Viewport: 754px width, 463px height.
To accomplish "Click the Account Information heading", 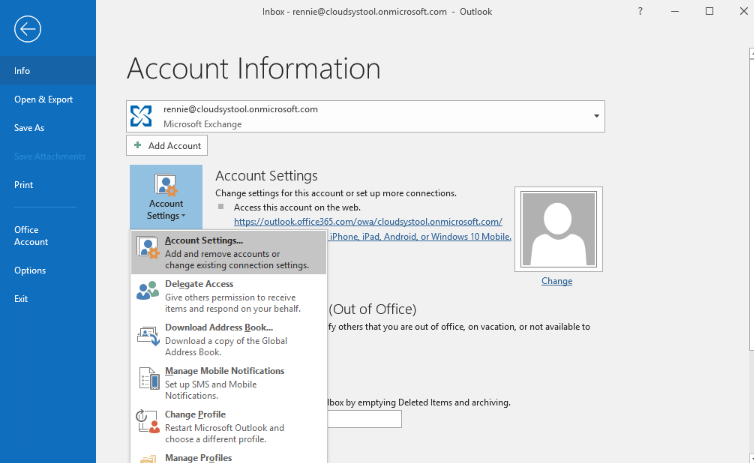I will 254,68.
